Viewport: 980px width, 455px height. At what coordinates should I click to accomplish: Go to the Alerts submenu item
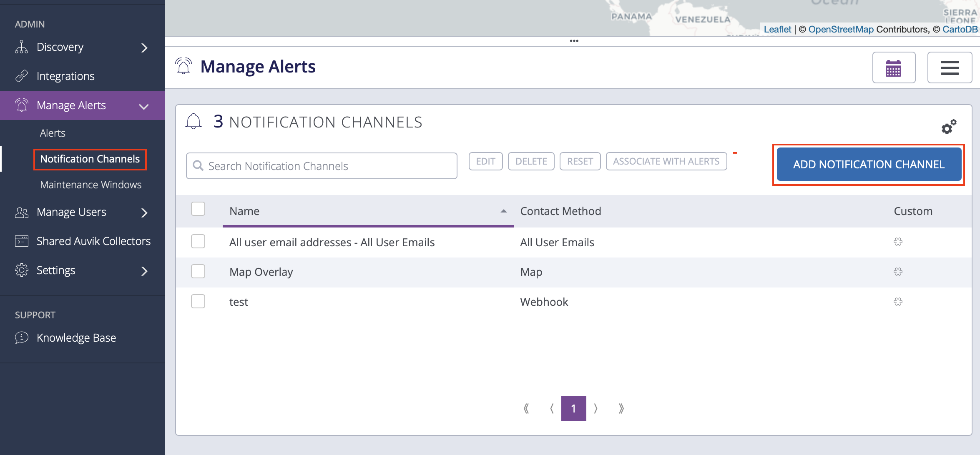pyautogui.click(x=53, y=133)
